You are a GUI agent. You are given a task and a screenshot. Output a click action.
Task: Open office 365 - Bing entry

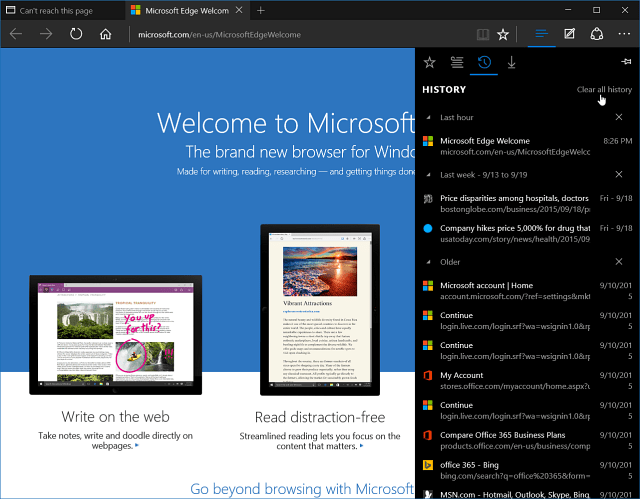pyautogui.click(x=527, y=470)
